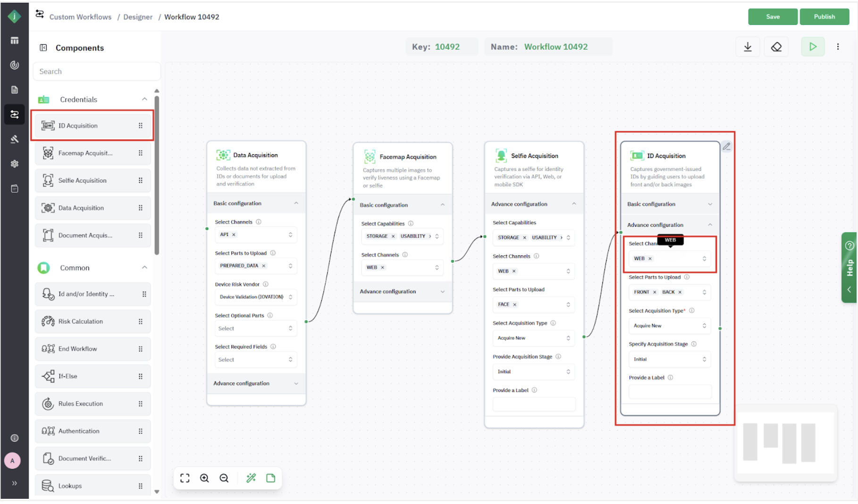The height and width of the screenshot is (504, 858).
Task: Edit ID Acquisition node with pencil icon
Action: [727, 147]
